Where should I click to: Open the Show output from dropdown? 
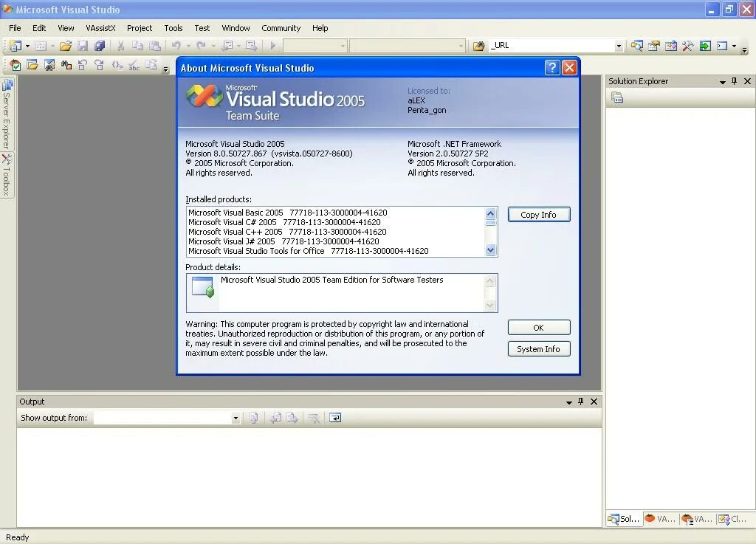[236, 419]
